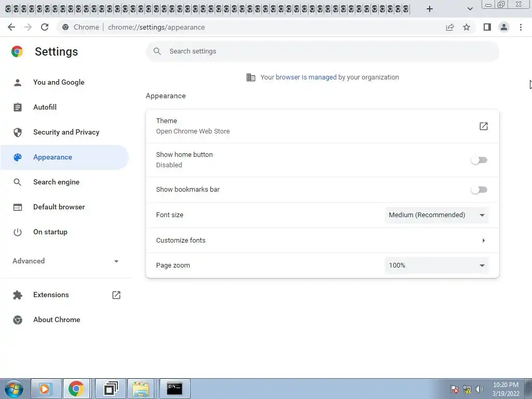The height and width of the screenshot is (399, 532).
Task: Open the window switcher taskbar icon
Action: coord(111,389)
